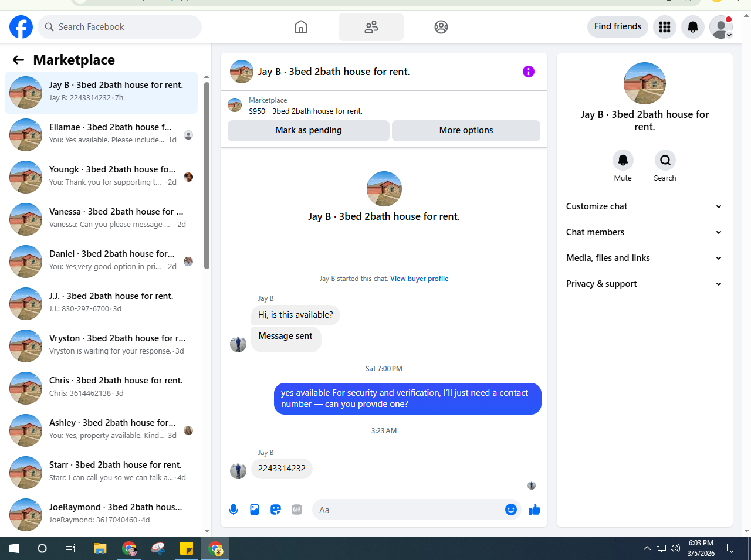Open the Starr conversation
Image resolution: width=751 pixels, height=560 pixels.
(x=101, y=472)
